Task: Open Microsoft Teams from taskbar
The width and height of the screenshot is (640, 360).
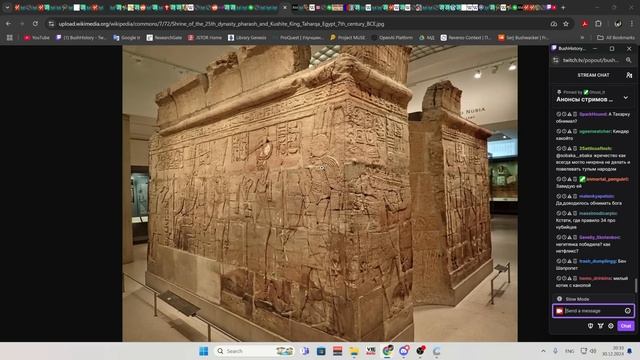Action: click(x=305, y=351)
